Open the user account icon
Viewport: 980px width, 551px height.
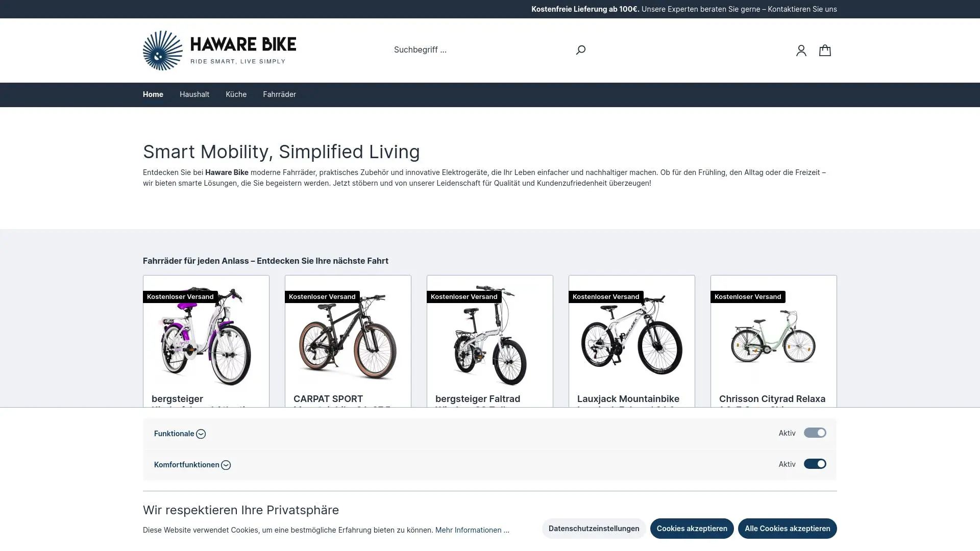tap(801, 50)
